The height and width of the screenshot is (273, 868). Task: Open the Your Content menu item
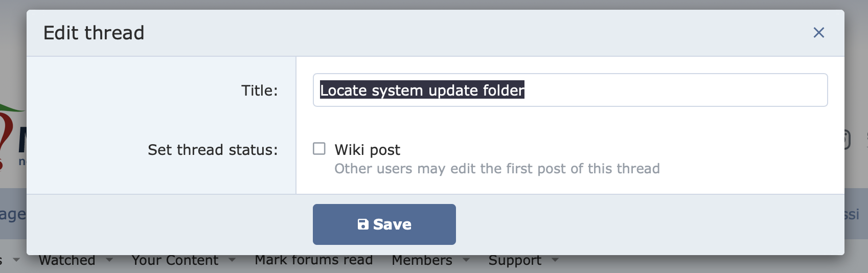coord(175,260)
